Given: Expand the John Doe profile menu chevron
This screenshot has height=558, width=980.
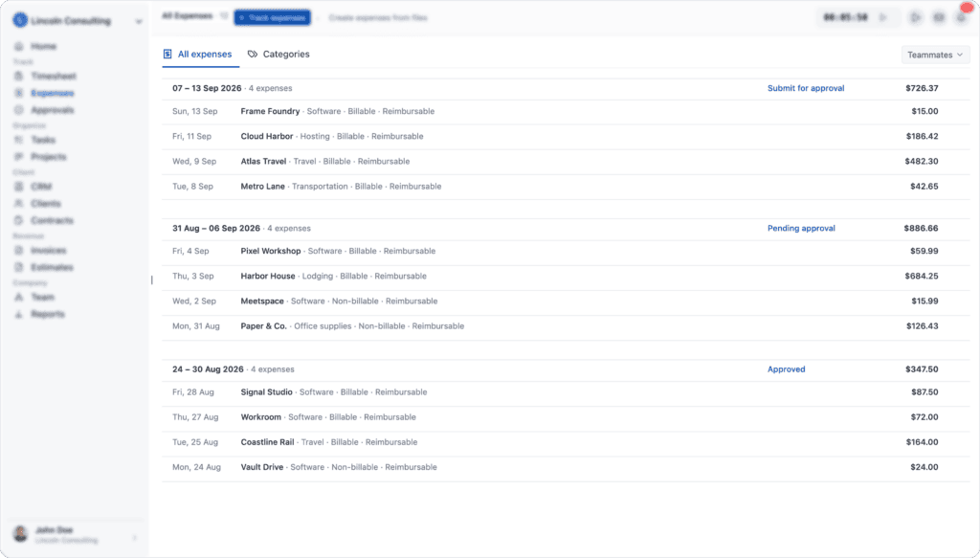Looking at the screenshot, I should tap(135, 537).
